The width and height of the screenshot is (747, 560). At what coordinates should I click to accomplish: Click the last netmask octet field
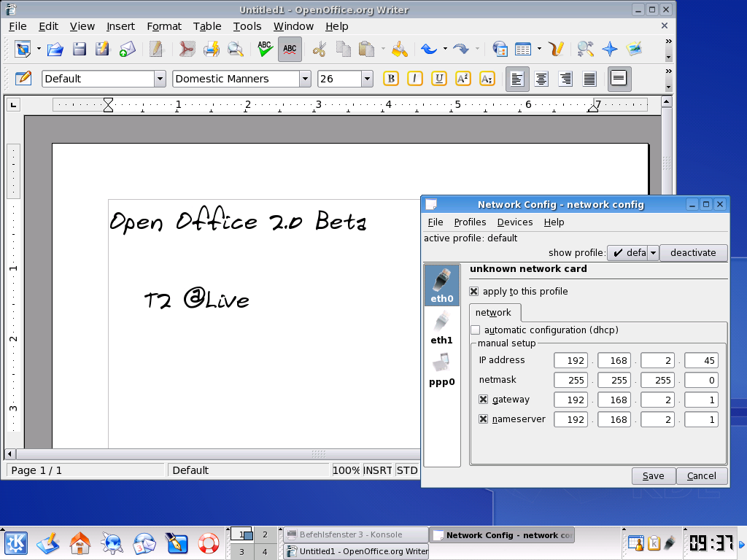pos(701,380)
